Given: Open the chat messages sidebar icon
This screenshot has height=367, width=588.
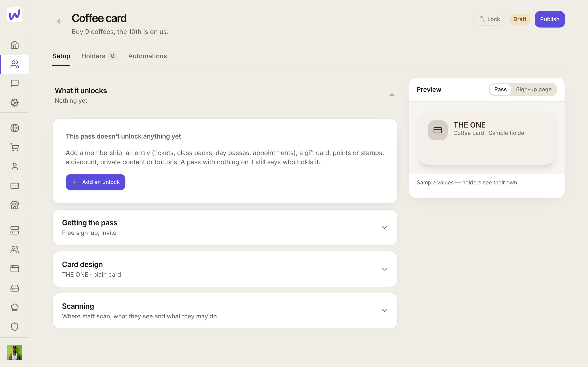Looking at the screenshot, I should [x=14, y=83].
